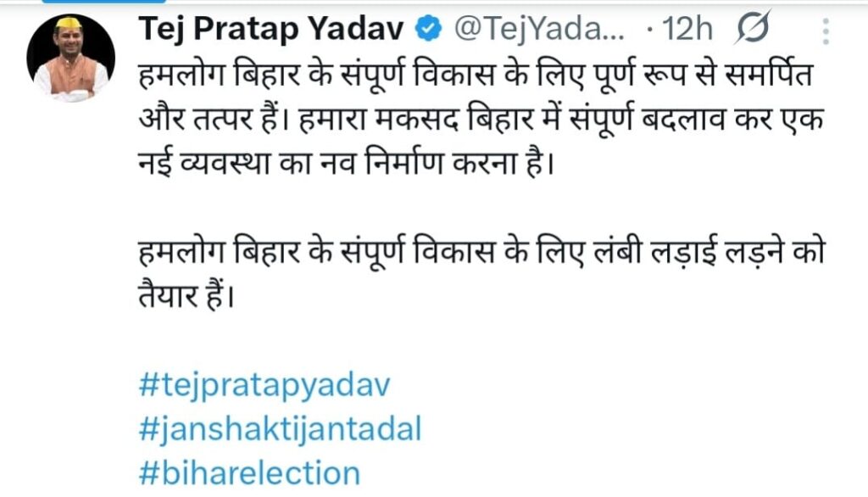868x497 pixels.
Task: Open the #biharelection hashtag
Action: (248, 472)
